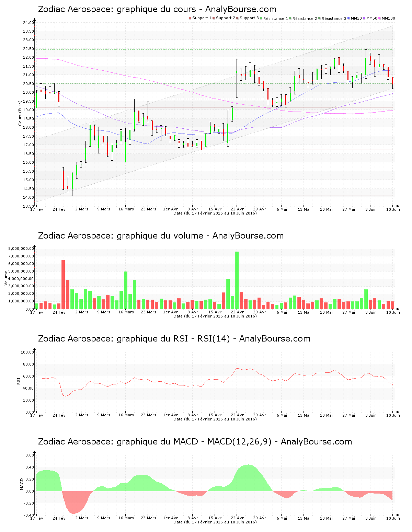This screenshot has height=532, width=412.
Task: Click the 'graphique du cours' chart title
Action: [157, 9]
